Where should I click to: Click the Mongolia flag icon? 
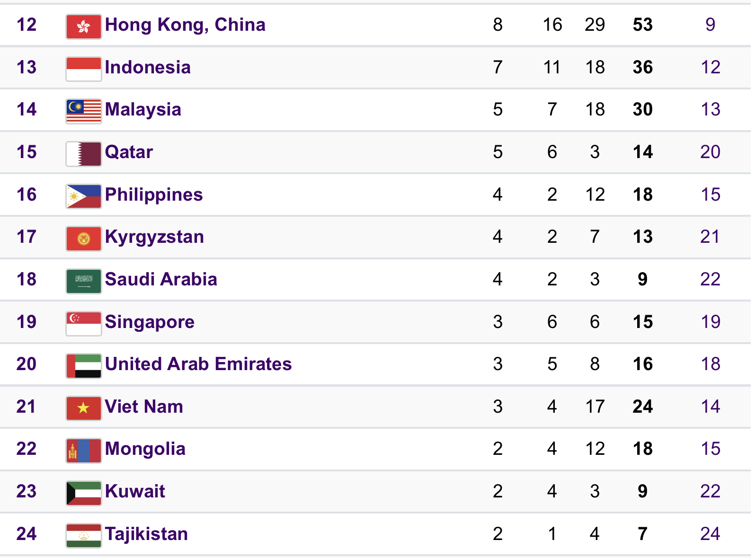(83, 451)
